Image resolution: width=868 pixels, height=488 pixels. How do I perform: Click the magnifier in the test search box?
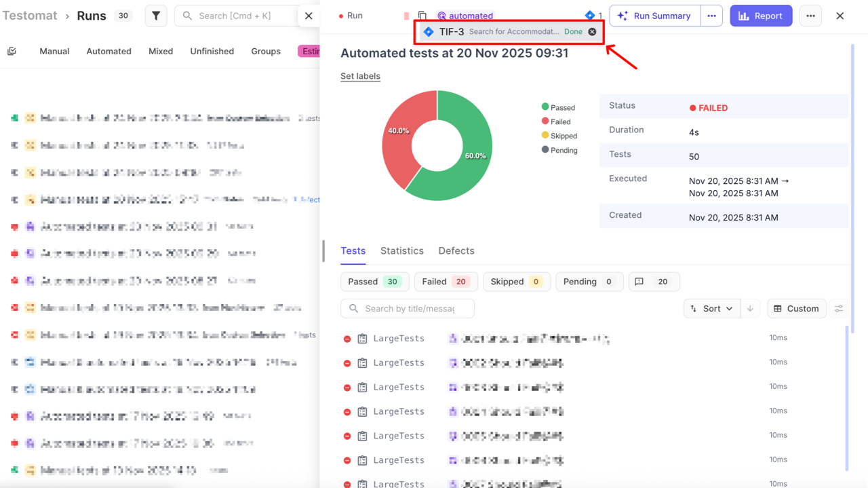click(x=353, y=308)
